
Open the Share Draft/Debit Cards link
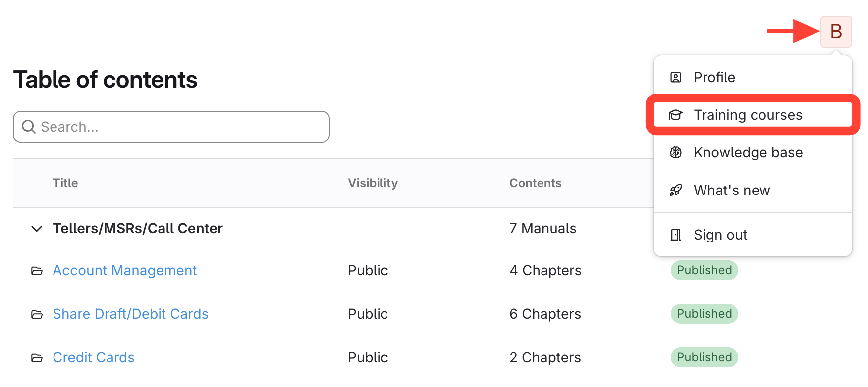[130, 314]
